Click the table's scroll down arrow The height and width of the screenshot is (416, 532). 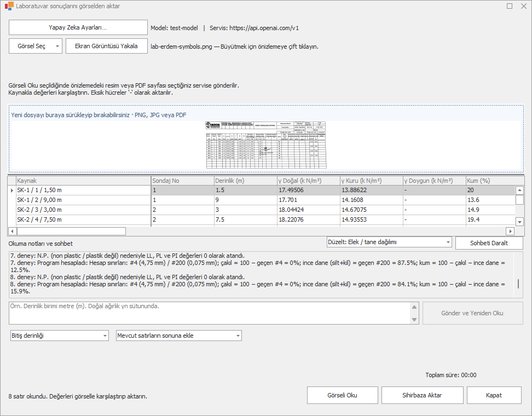pos(519,222)
